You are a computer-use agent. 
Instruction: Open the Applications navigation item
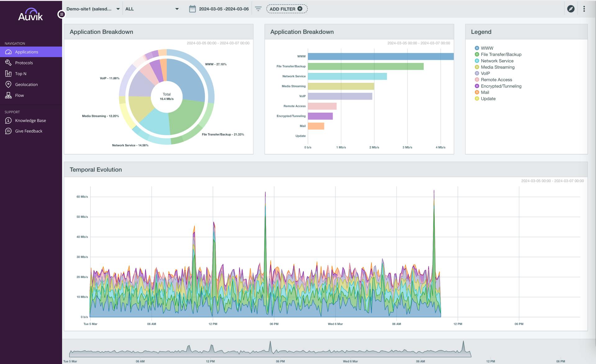[31, 52]
